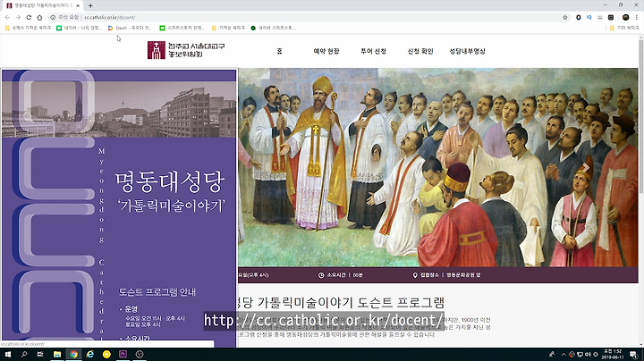Open Chrome three-dot menu
Viewport: 644px width, 361px height.
(637, 17)
